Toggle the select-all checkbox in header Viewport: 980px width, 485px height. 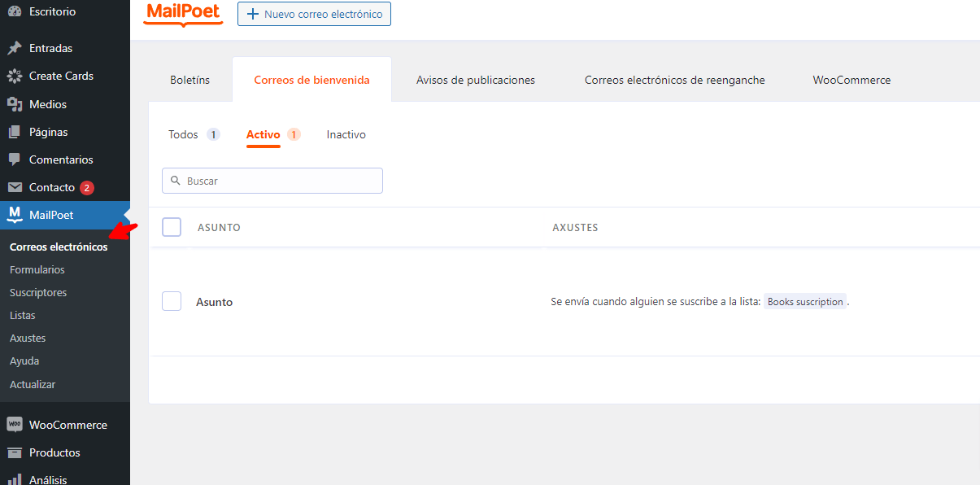coord(172,227)
